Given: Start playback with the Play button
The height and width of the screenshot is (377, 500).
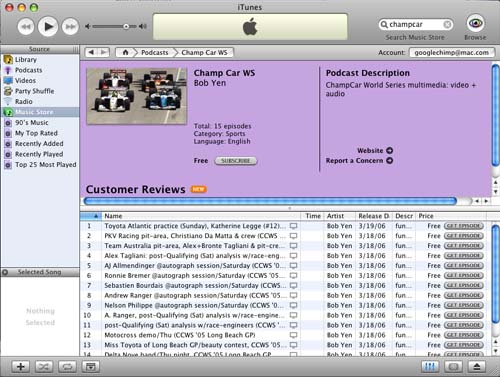Looking at the screenshot, I should pos(48,26).
